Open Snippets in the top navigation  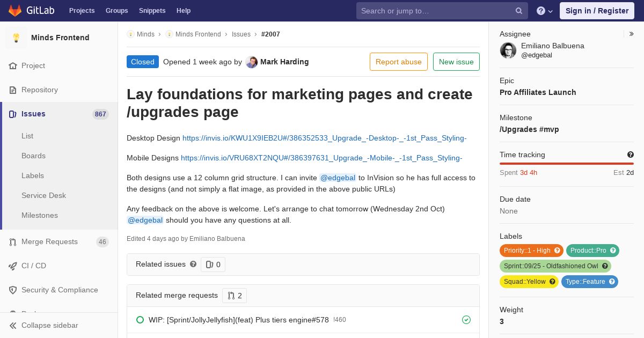coord(152,11)
